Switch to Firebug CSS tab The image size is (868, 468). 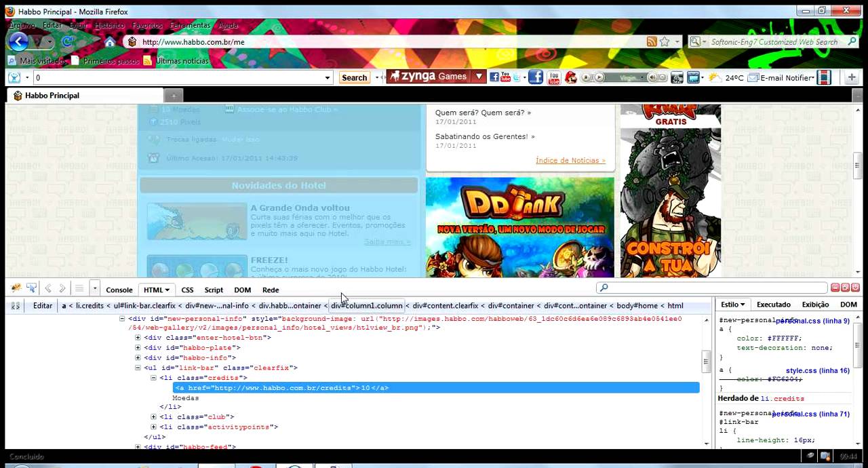coord(188,290)
